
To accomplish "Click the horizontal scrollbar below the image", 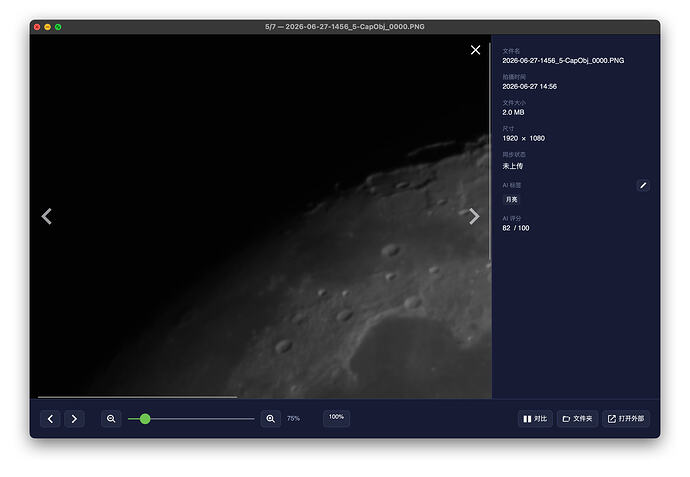I will coord(137,397).
